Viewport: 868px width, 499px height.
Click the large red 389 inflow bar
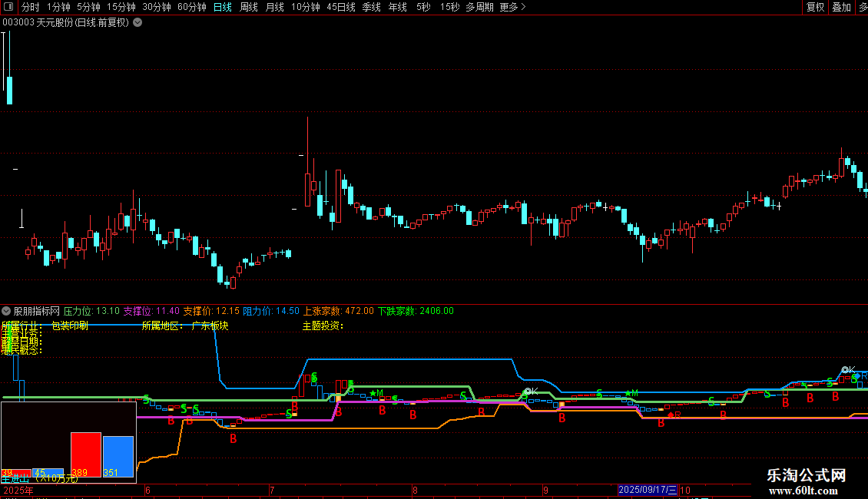pyautogui.click(x=86, y=453)
